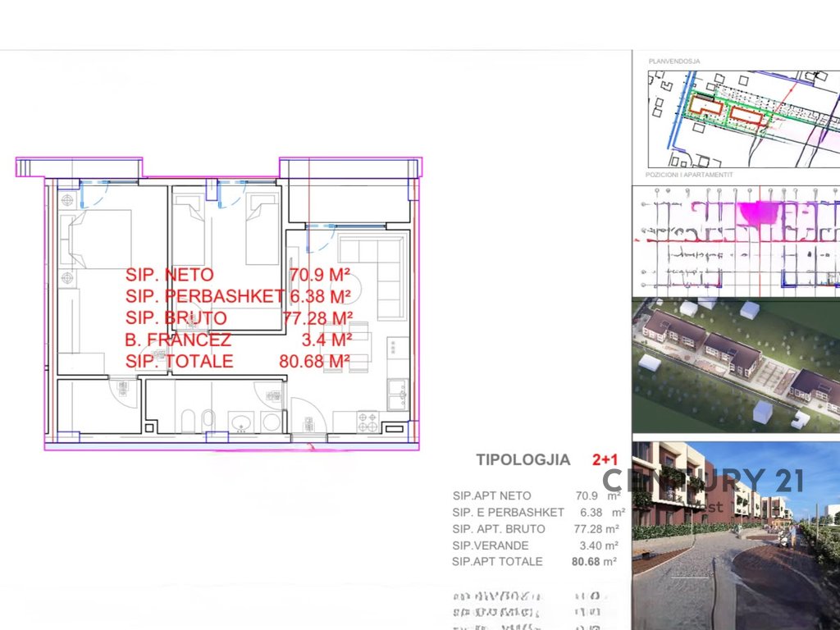Select the 'SIP. APT. BRUTO' table label
The image size is (840, 630).
499,529
